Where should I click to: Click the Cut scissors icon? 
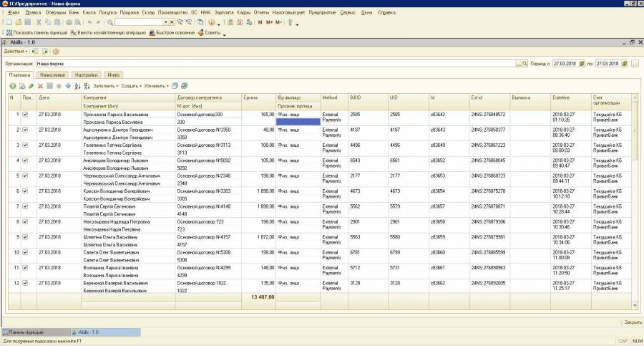point(39,22)
